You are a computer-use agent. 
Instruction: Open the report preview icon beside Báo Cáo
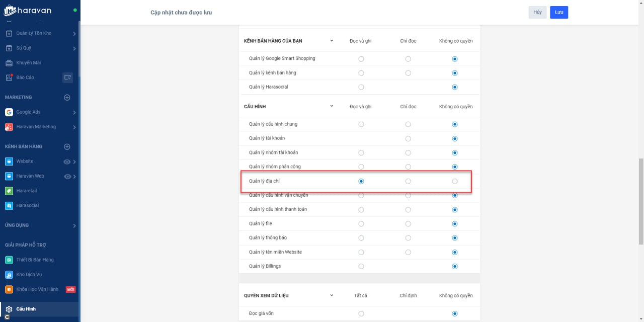pyautogui.click(x=67, y=77)
